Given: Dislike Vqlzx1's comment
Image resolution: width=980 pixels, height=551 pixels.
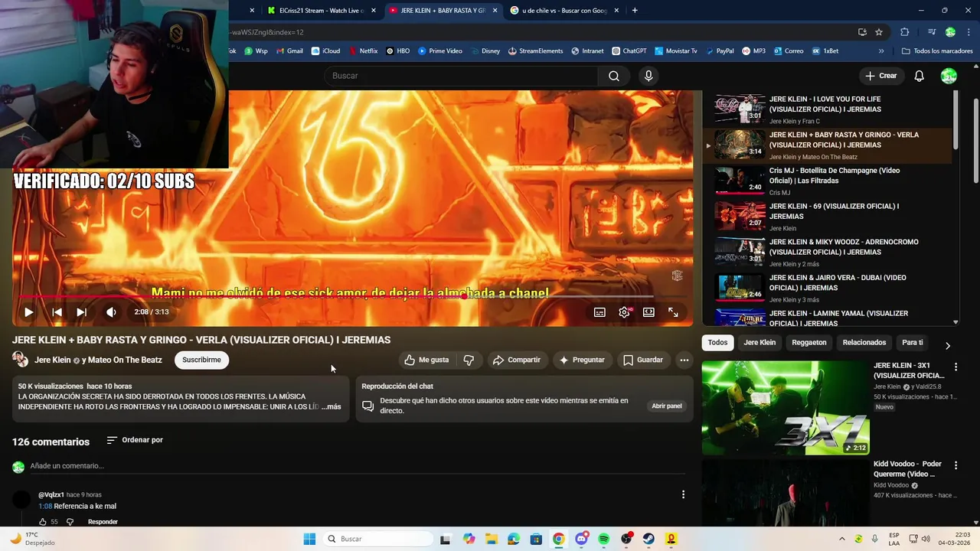Looking at the screenshot, I should (x=70, y=522).
